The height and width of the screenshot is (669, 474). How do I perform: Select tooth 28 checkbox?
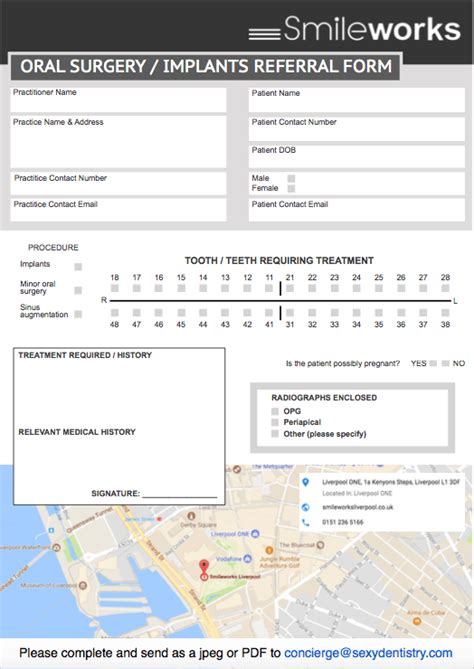[445, 288]
